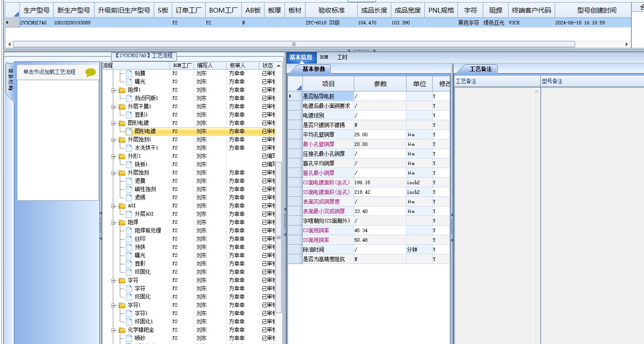Click the 核审人 column header in tree
Screen dimensions: 644x344
click(x=242, y=65)
